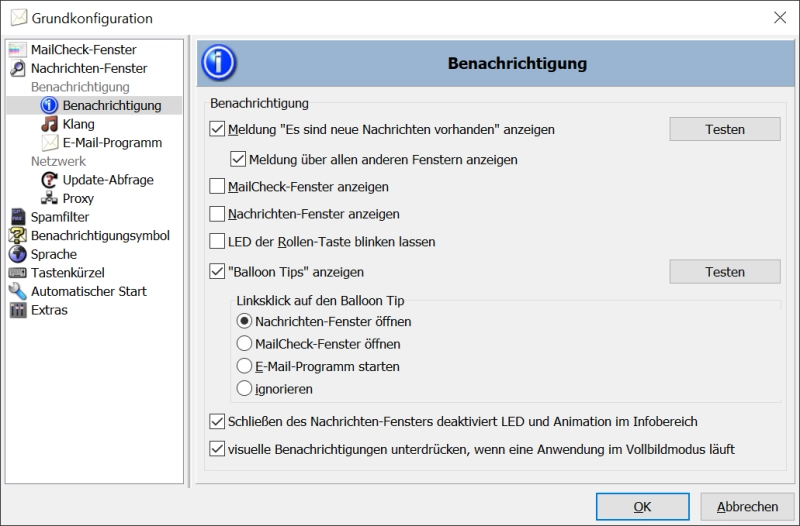The height and width of the screenshot is (526, 800).
Task: Click Testen button beside the Meldung option
Action: (724, 129)
